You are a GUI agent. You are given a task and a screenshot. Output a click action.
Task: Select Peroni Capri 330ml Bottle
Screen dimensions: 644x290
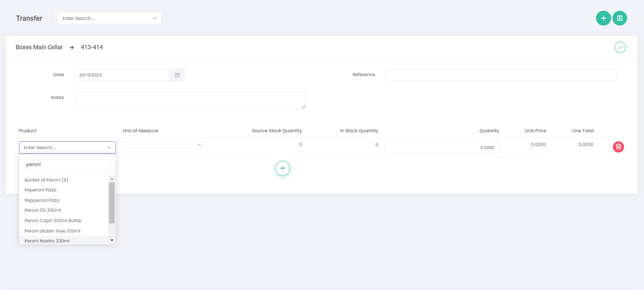53,220
